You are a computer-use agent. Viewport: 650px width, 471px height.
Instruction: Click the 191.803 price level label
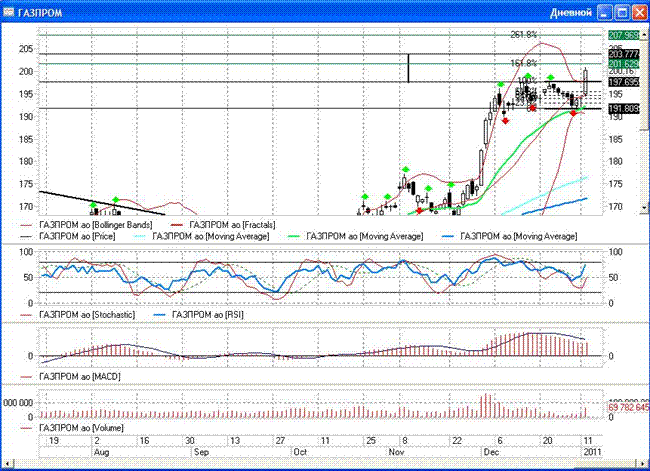tap(623, 109)
